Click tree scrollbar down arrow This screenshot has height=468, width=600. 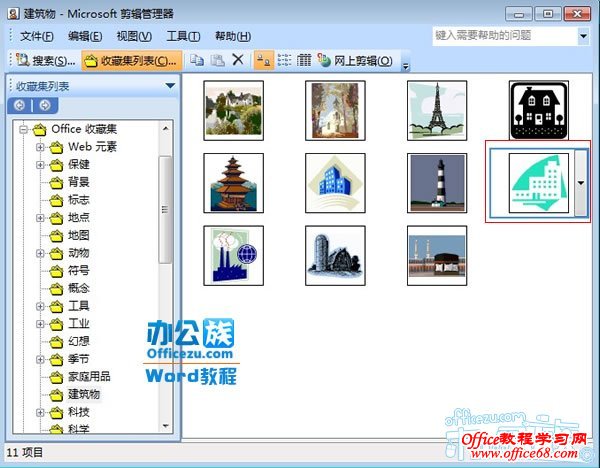tap(165, 426)
